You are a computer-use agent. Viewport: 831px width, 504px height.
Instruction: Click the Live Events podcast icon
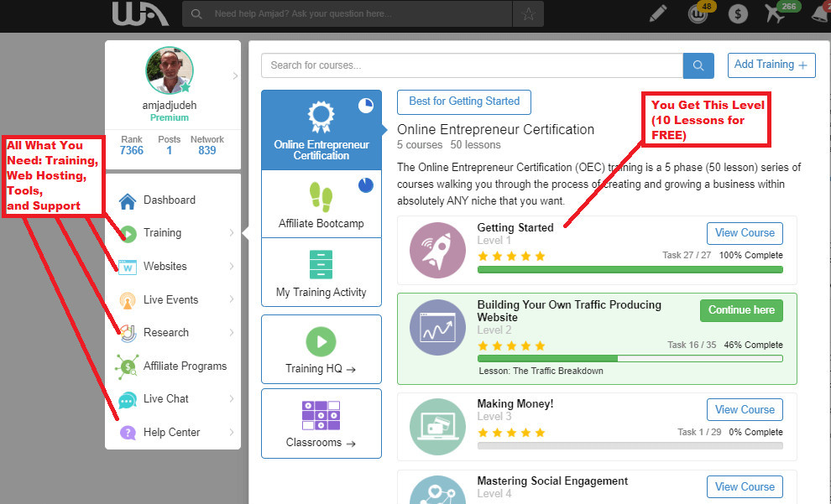coord(128,300)
